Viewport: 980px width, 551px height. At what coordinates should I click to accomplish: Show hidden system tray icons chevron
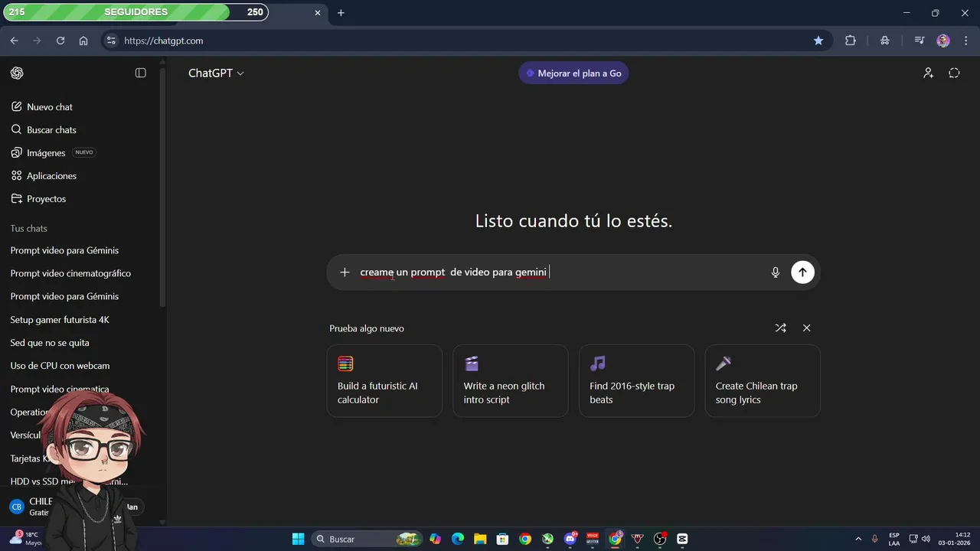point(858,539)
